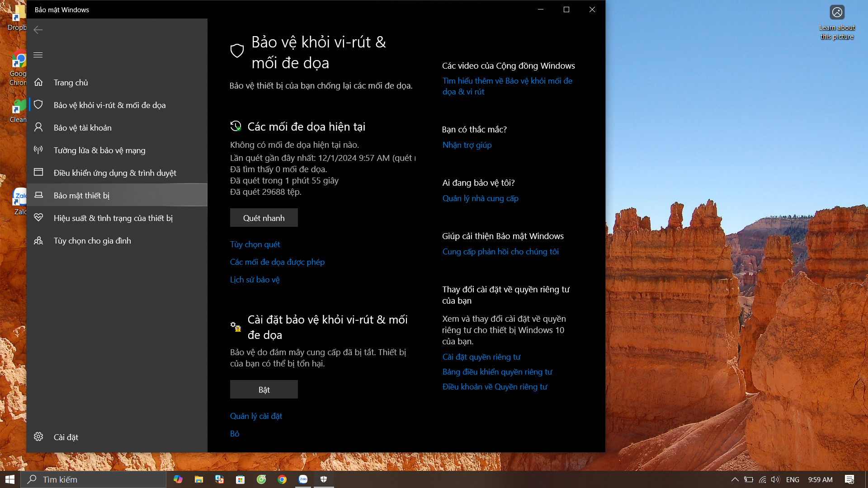Select the Bảo mật thiết bị laptop icon
Viewport: 868px width, 488px height.
38,195
